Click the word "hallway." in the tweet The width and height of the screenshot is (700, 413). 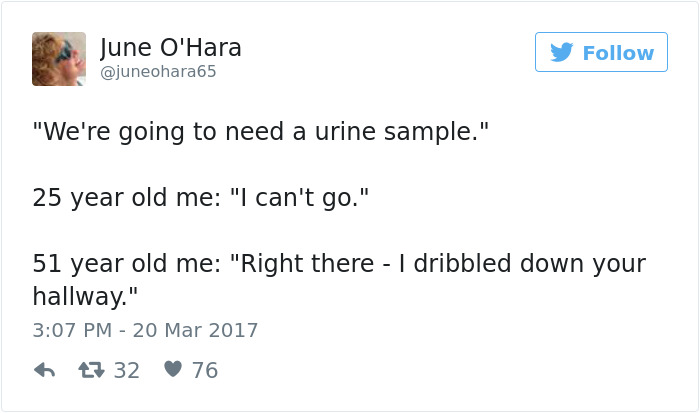[84, 296]
